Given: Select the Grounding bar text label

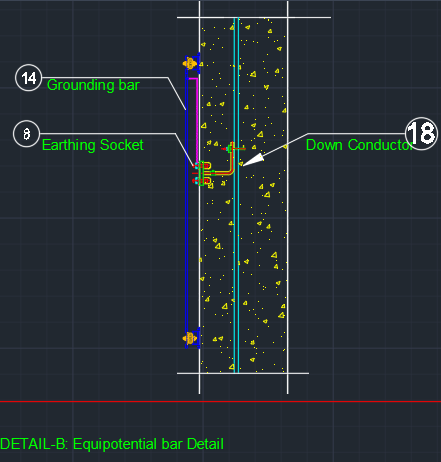Looking at the screenshot, I should click(x=93, y=85).
